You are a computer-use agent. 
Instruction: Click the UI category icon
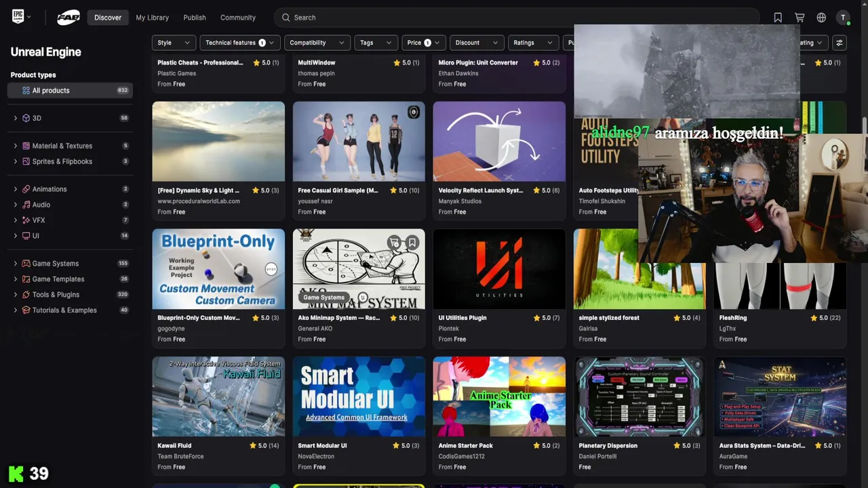[26, 236]
